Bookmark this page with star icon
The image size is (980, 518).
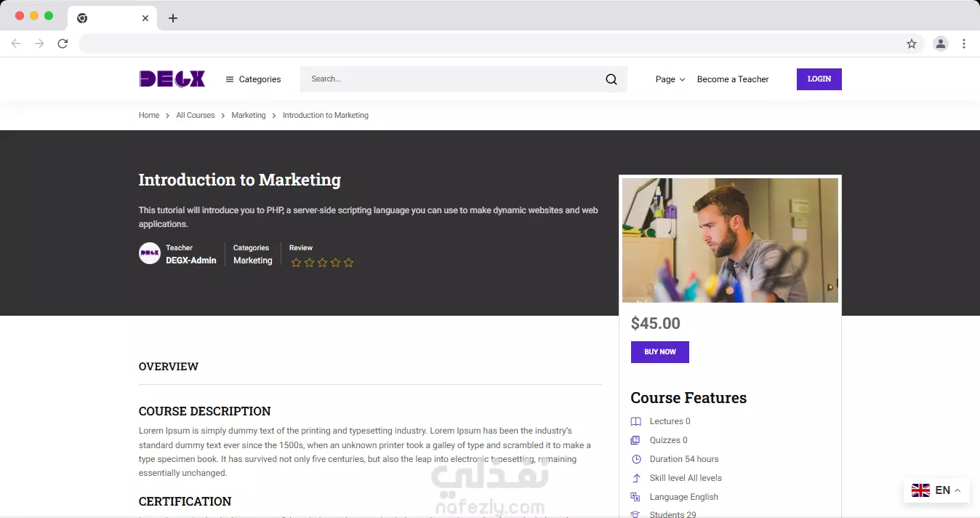point(912,44)
